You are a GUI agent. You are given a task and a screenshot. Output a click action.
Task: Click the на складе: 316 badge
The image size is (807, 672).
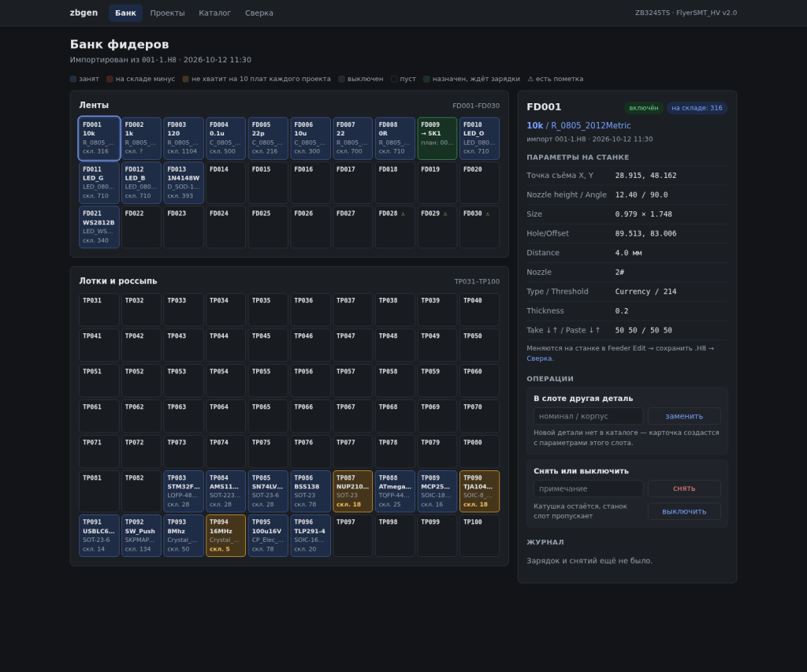697,108
